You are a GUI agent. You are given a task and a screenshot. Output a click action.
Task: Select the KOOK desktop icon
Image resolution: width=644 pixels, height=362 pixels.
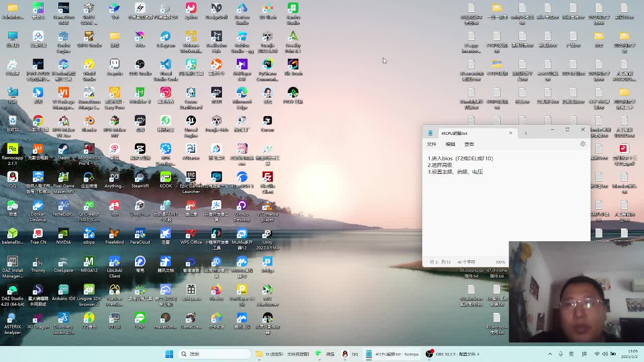[166, 180]
